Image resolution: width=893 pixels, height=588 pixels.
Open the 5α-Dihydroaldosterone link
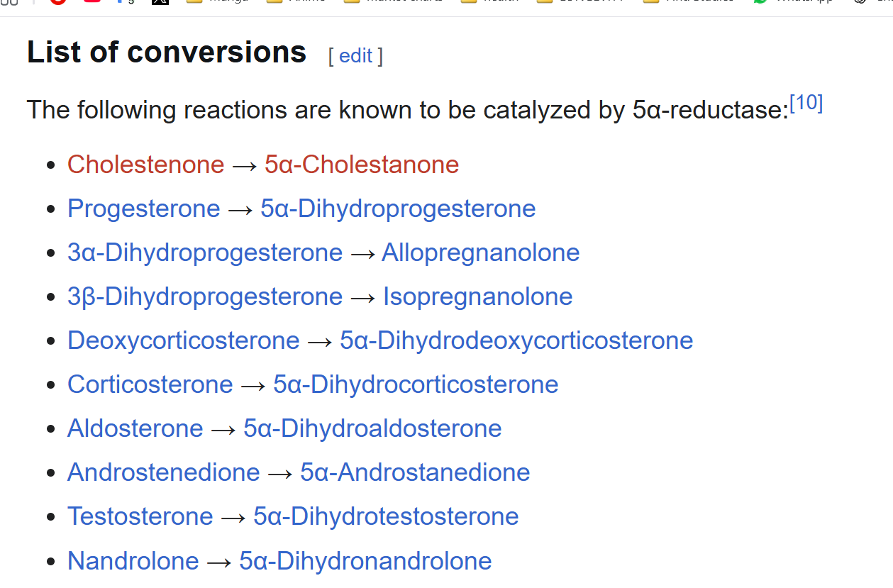[x=372, y=428]
